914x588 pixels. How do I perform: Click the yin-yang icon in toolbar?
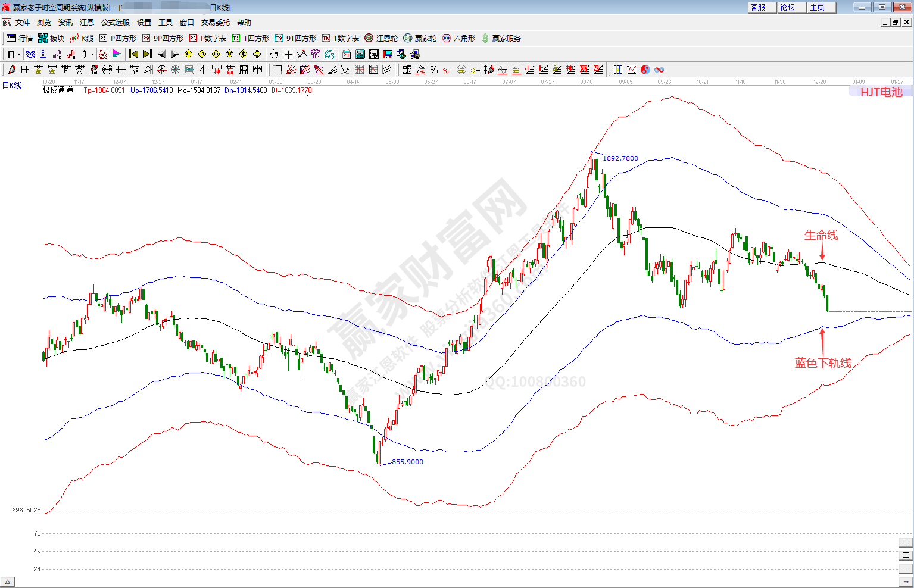pyautogui.click(x=645, y=70)
